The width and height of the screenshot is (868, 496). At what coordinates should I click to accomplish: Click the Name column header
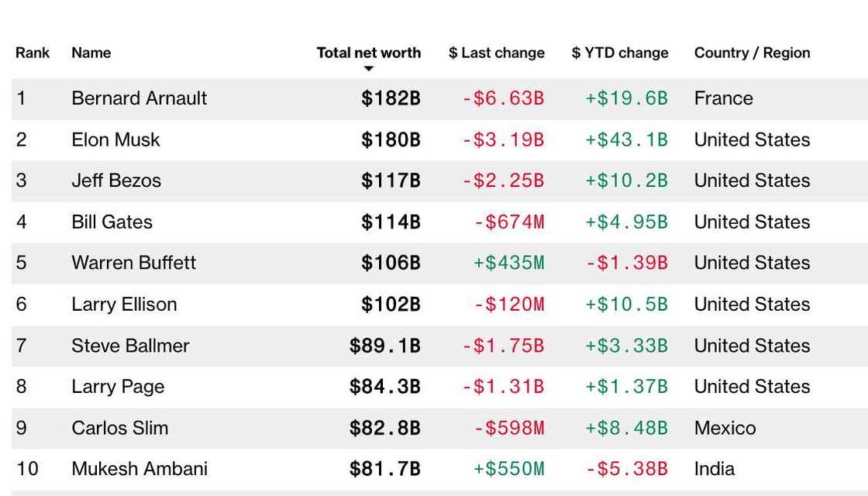pos(91,53)
